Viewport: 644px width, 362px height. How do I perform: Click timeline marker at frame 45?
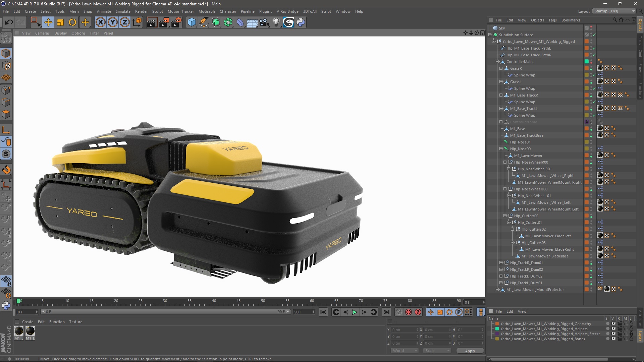pyautogui.click(x=238, y=301)
